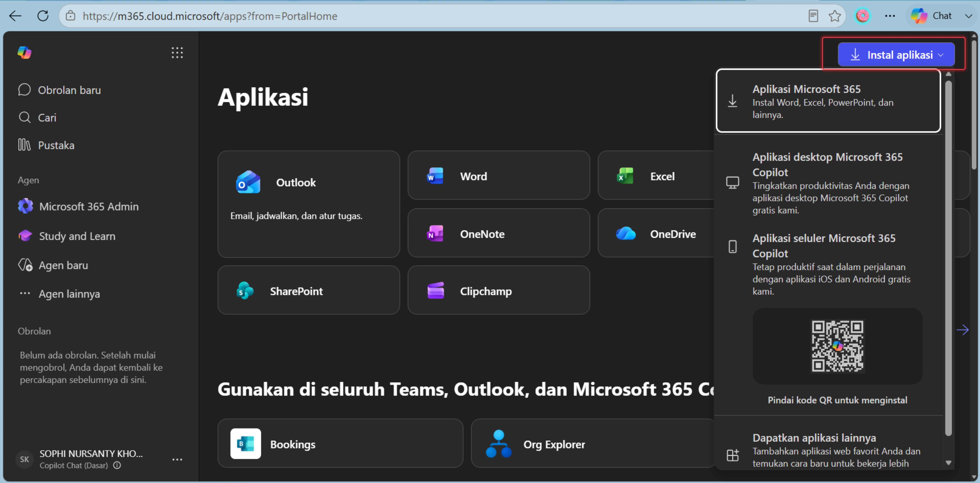Click "Pindai kode QR untuk menginstal" text

coord(837,400)
